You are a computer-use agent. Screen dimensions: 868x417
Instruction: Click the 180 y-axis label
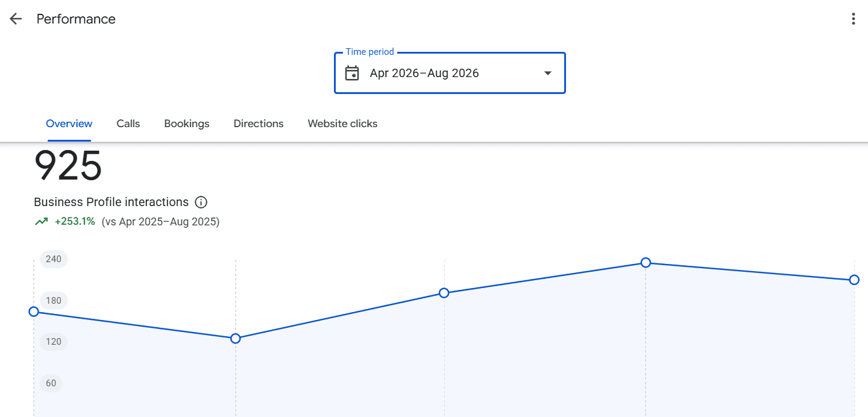[54, 301]
